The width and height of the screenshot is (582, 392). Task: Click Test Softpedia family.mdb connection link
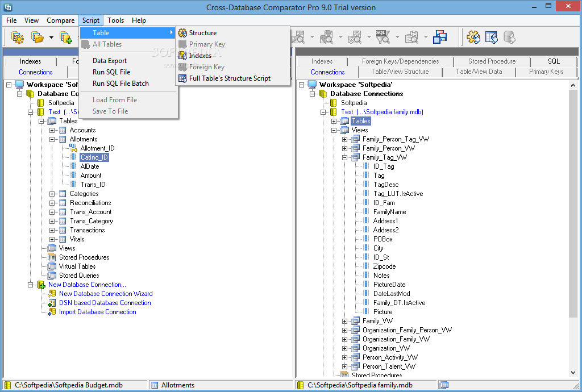383,112
